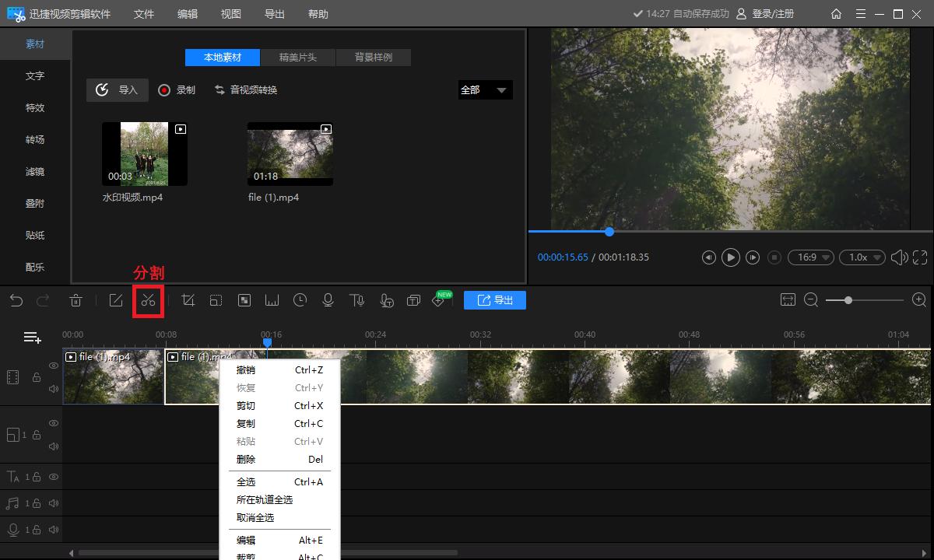
Task: Select the 水印视频.mp4 thumbnail
Action: [x=144, y=153]
